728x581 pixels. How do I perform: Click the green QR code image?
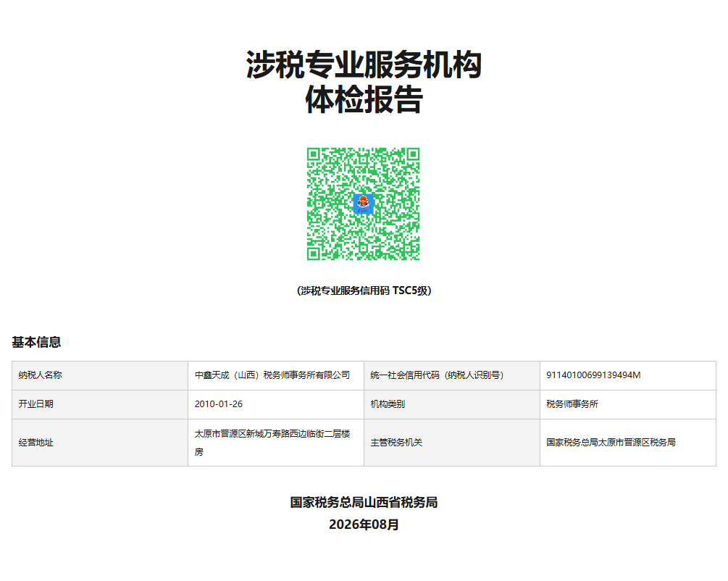pyautogui.click(x=364, y=204)
